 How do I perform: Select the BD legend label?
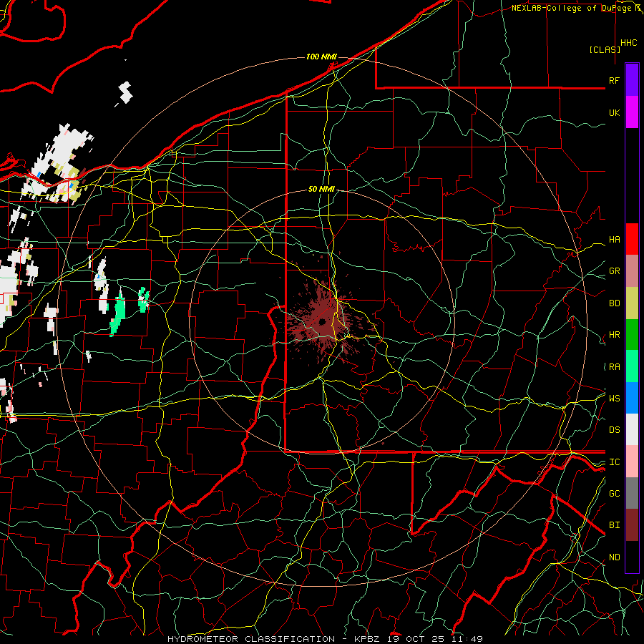[x=614, y=303]
